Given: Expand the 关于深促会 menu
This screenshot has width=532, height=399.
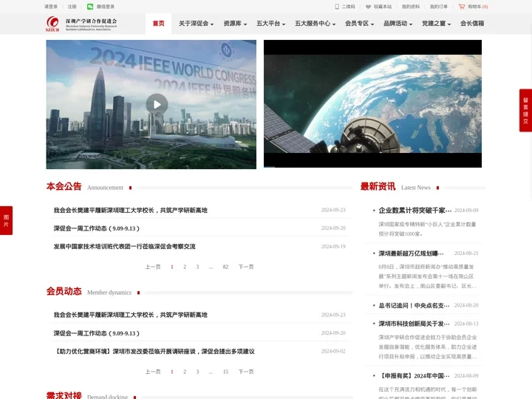Looking at the screenshot, I should (196, 24).
